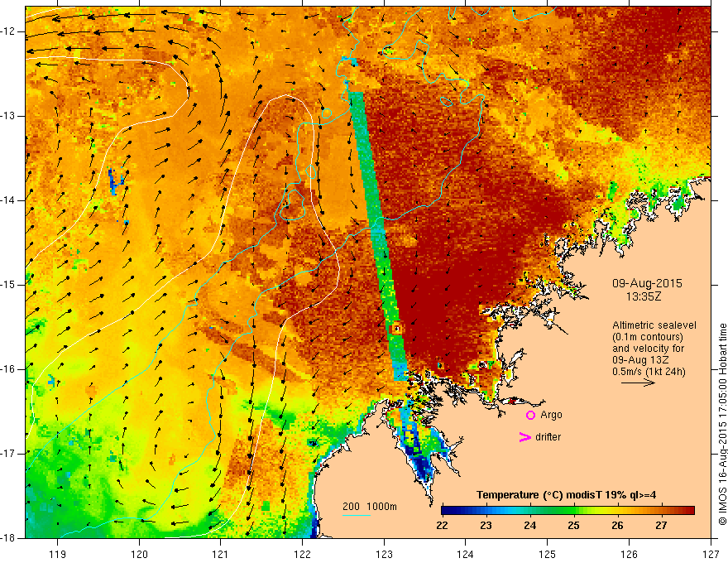Click latitude axis label '-18'
This screenshot has width=728, height=563.
8,538
